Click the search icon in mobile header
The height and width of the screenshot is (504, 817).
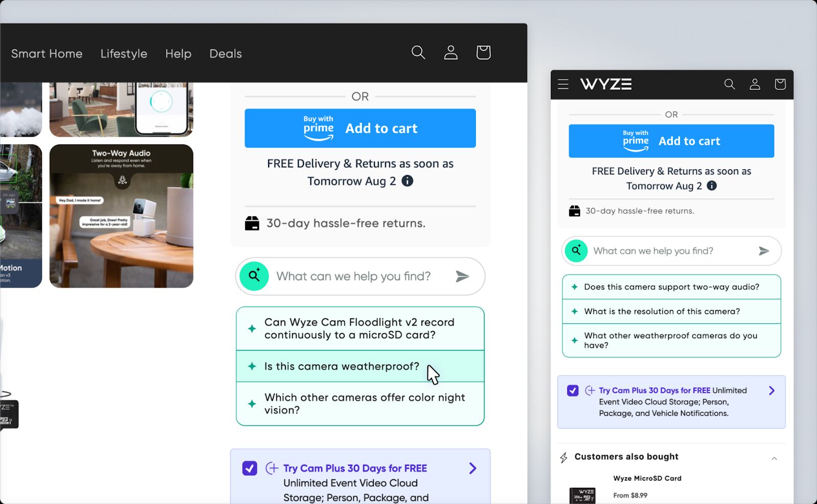[729, 84]
